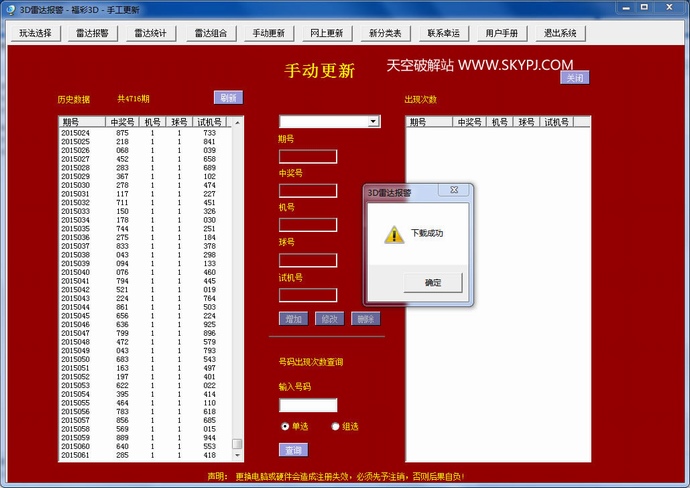The image size is (690, 488).
Task: Select the 组选 radio button
Action: (x=335, y=426)
